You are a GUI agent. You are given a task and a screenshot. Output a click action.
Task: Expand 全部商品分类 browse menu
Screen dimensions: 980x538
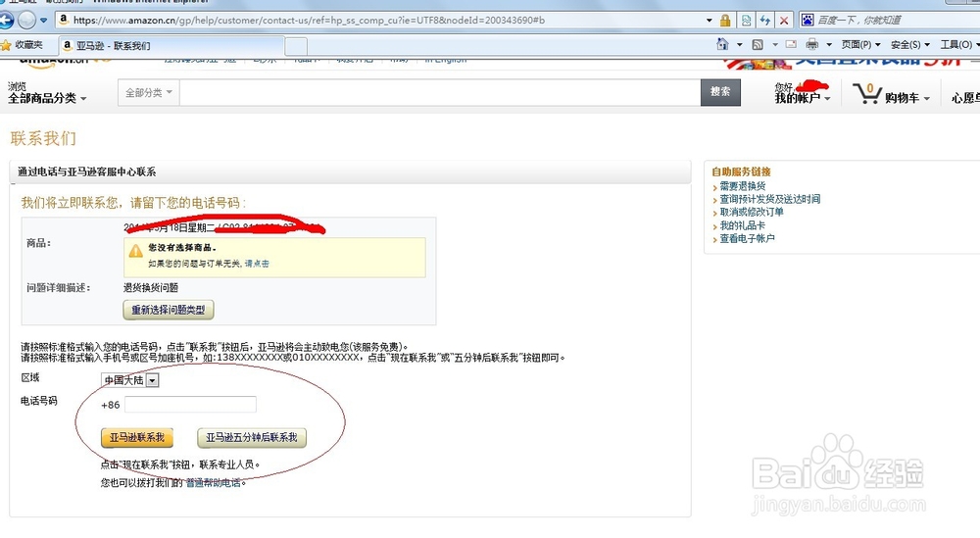[47, 98]
